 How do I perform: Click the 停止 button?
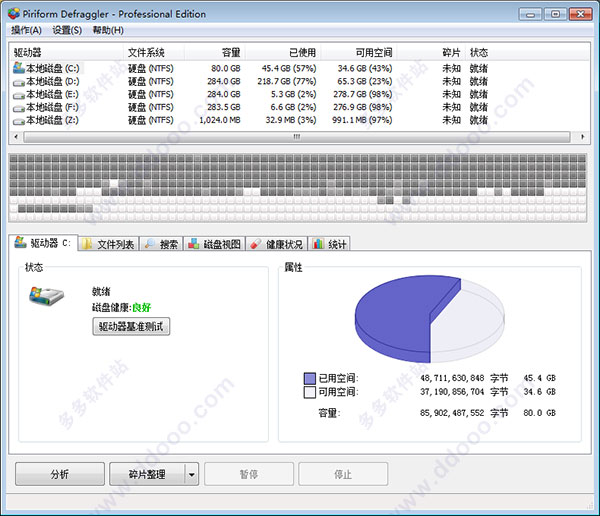343,474
